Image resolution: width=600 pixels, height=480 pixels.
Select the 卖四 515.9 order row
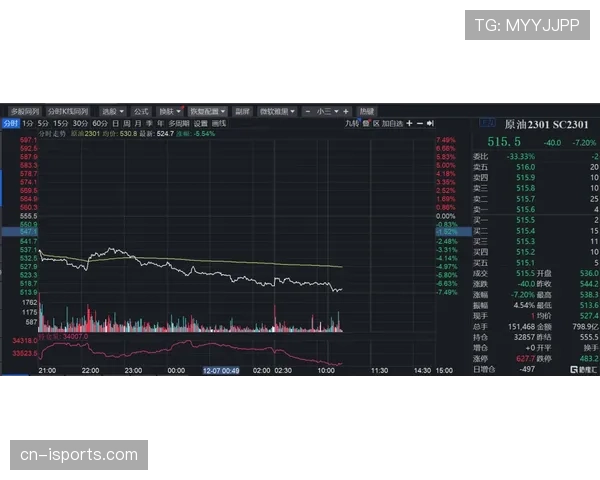click(x=535, y=178)
